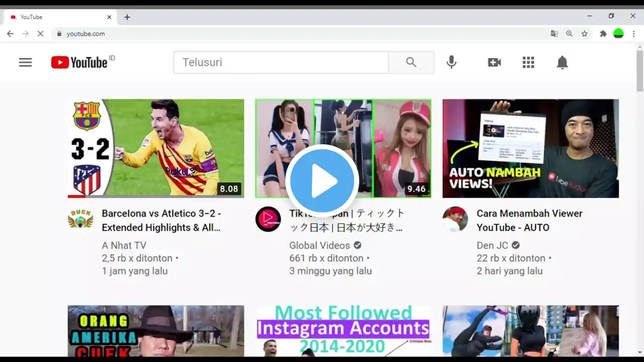Bookmark this page with star icon
Screen dimensions: 644x362
[584, 34]
